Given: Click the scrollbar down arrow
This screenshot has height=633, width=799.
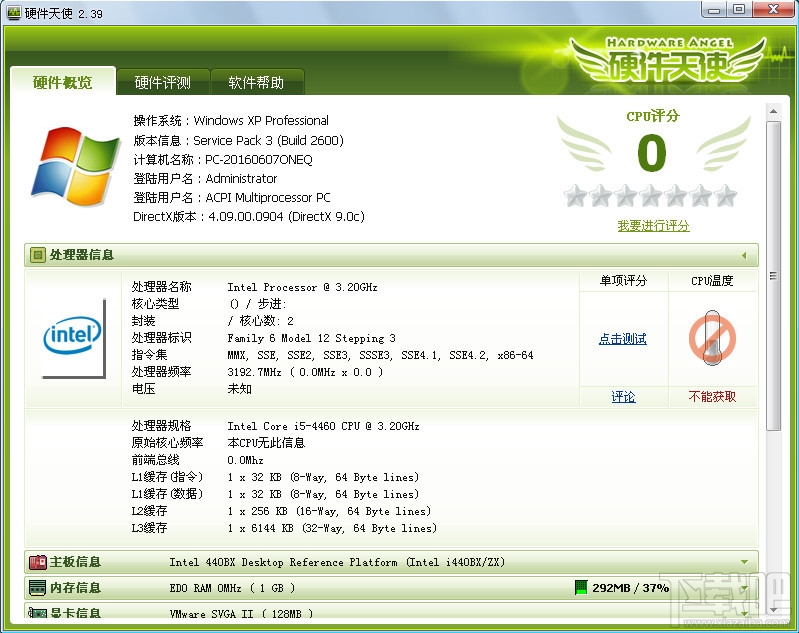Looking at the screenshot, I should 774,610.
